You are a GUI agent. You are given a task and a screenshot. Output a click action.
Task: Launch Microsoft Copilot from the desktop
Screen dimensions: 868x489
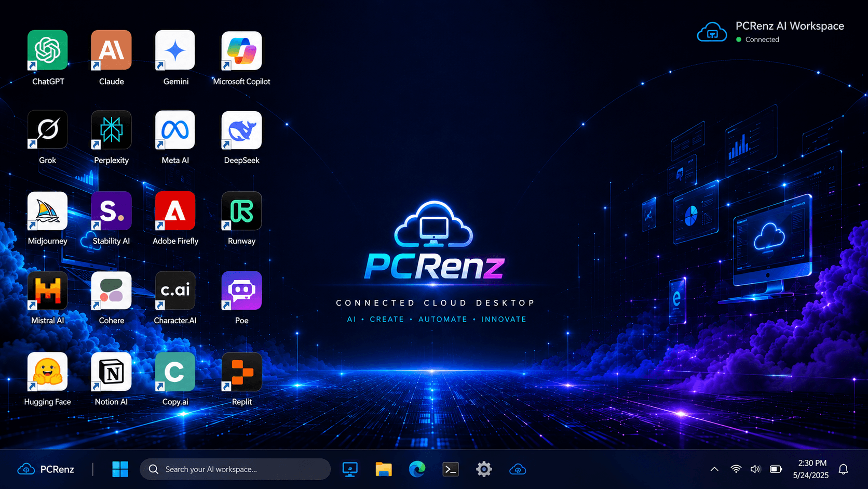(241, 50)
